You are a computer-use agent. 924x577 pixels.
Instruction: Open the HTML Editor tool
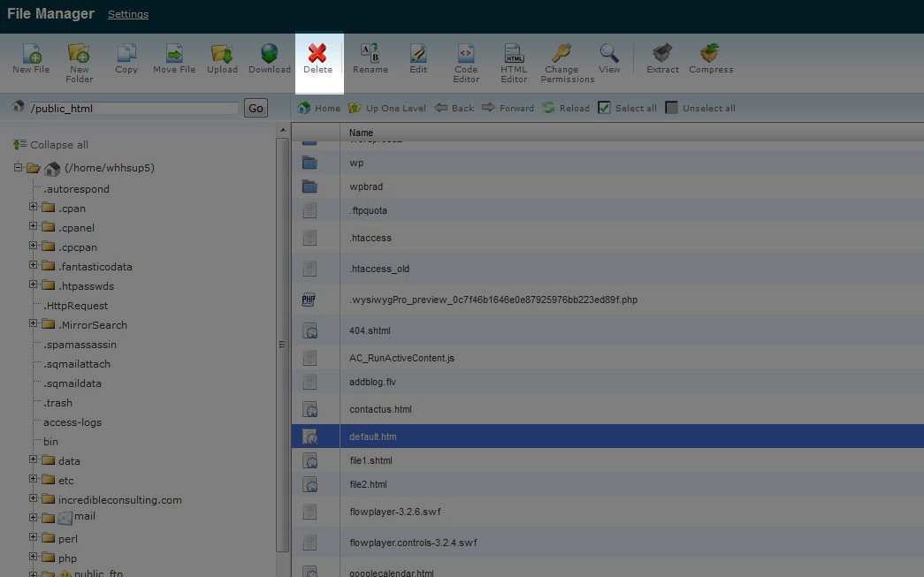pos(514,54)
